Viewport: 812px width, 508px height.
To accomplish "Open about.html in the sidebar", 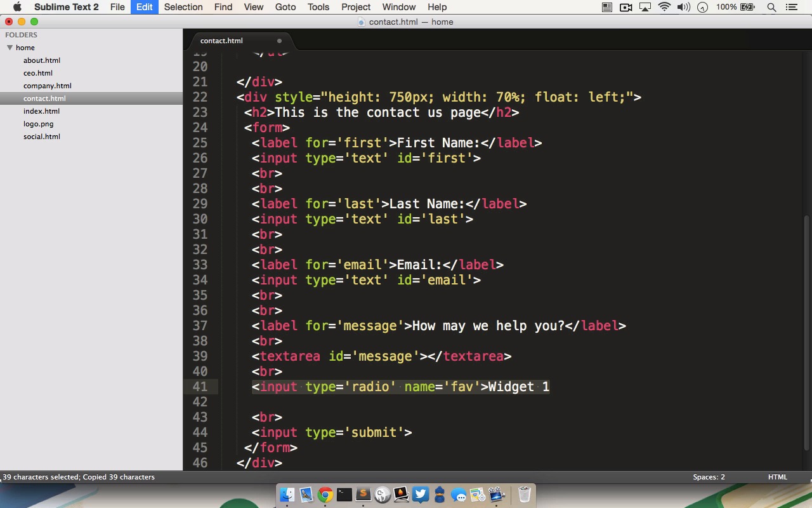I will click(x=42, y=60).
